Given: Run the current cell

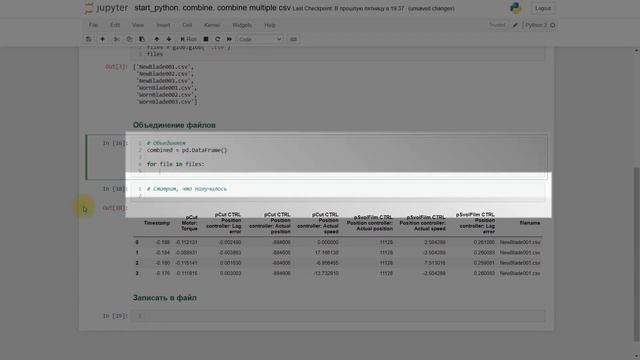Looking at the screenshot, I should 188,39.
